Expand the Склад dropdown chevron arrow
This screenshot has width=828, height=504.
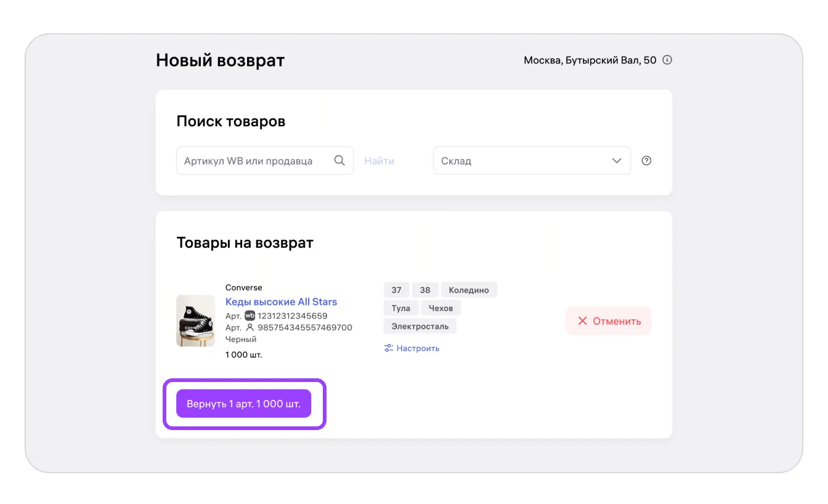tap(617, 161)
